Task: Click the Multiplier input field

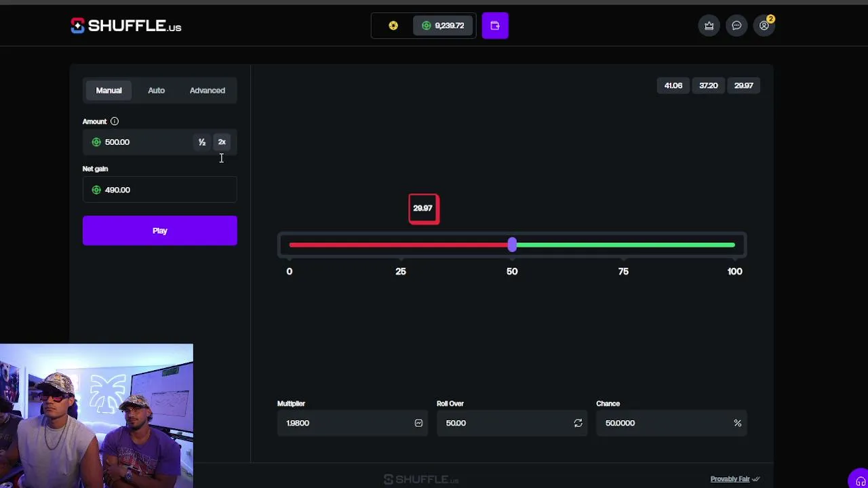Action: (x=353, y=423)
